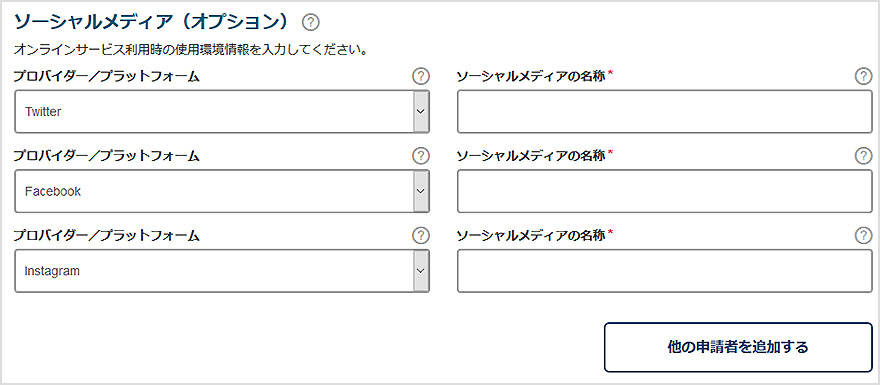880x385 pixels.
Task: Click プロバイダー／プラットフォーム label above Twitter
Action: pyautogui.click(x=107, y=77)
